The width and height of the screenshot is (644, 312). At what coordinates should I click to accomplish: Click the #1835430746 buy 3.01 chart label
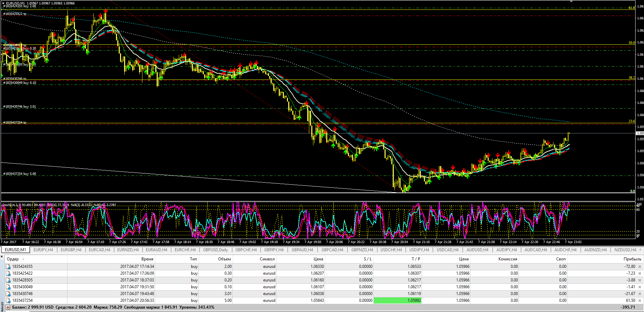pyautogui.click(x=20, y=107)
